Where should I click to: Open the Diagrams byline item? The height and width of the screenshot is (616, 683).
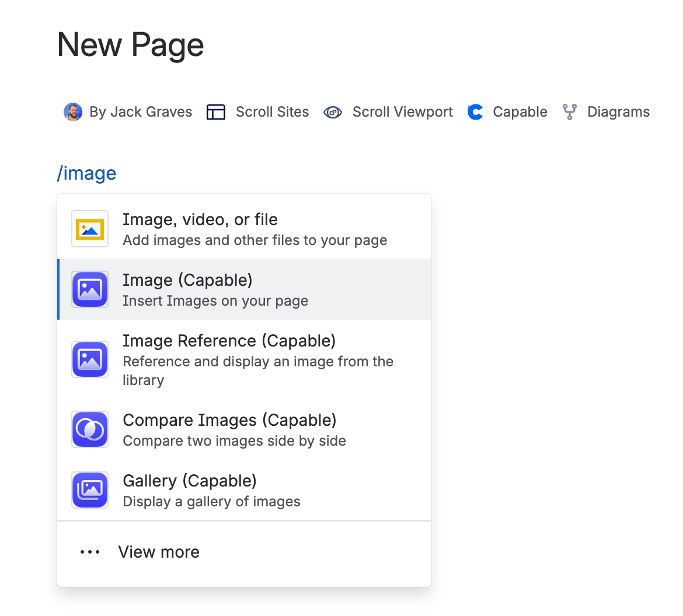618,112
